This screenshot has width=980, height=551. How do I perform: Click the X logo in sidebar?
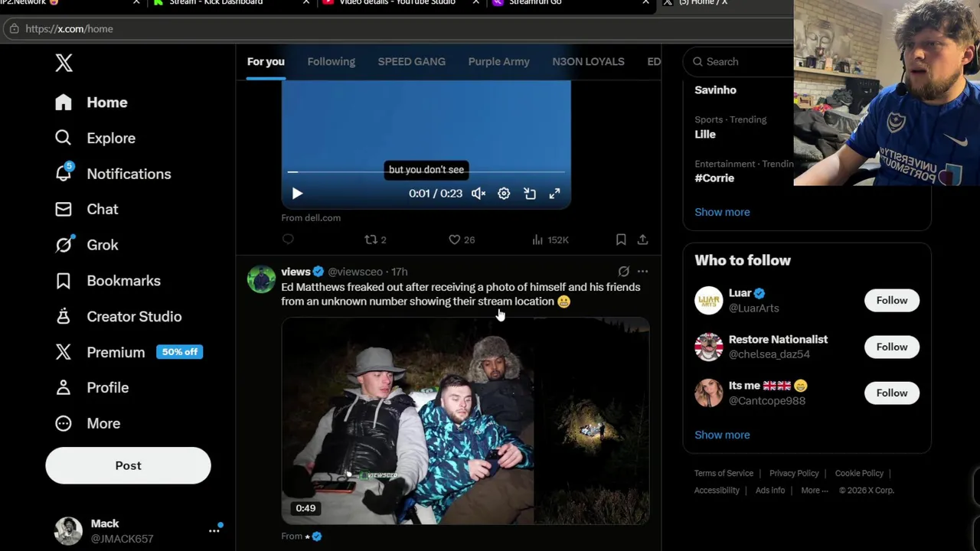64,63
